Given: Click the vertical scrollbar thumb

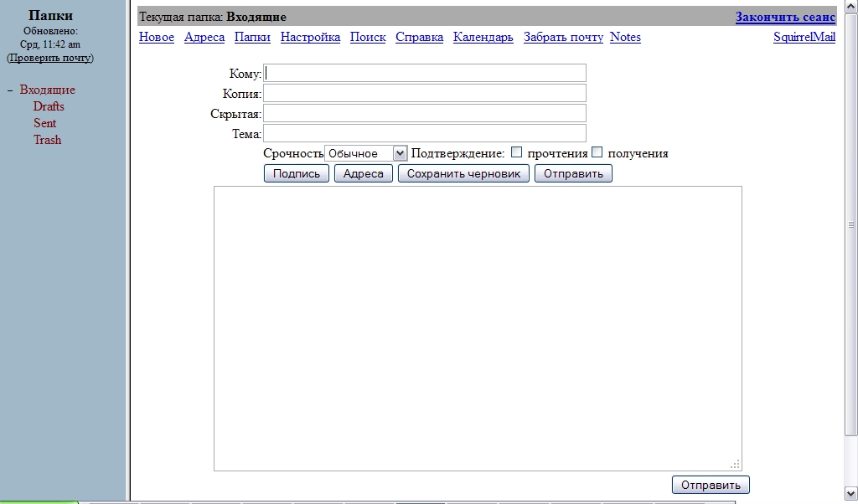Looking at the screenshot, I should 851,224.
